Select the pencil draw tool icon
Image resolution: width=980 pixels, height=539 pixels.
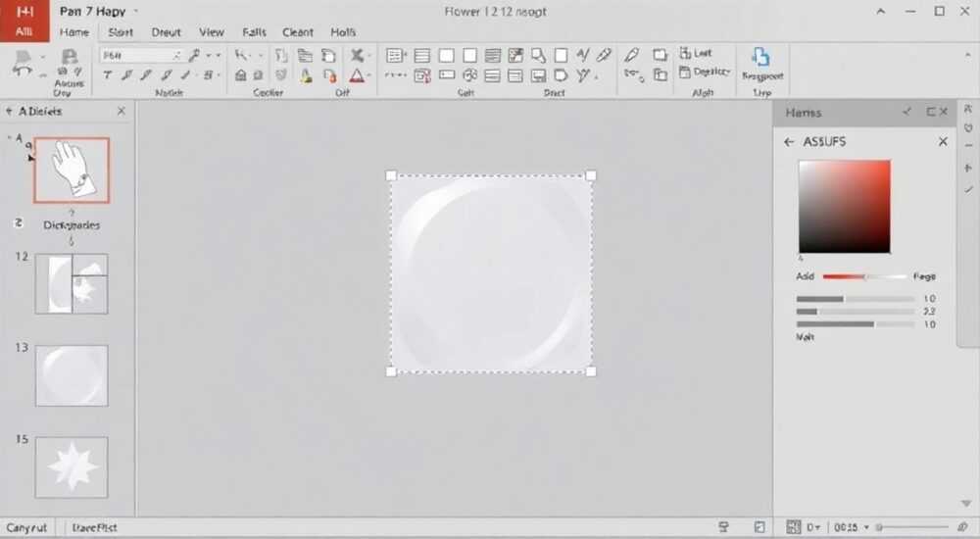coord(631,55)
